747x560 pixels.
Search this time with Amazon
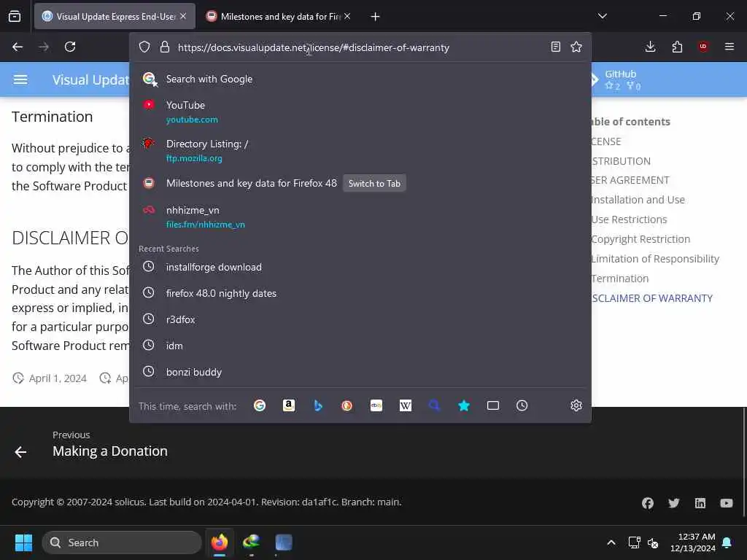(x=289, y=405)
